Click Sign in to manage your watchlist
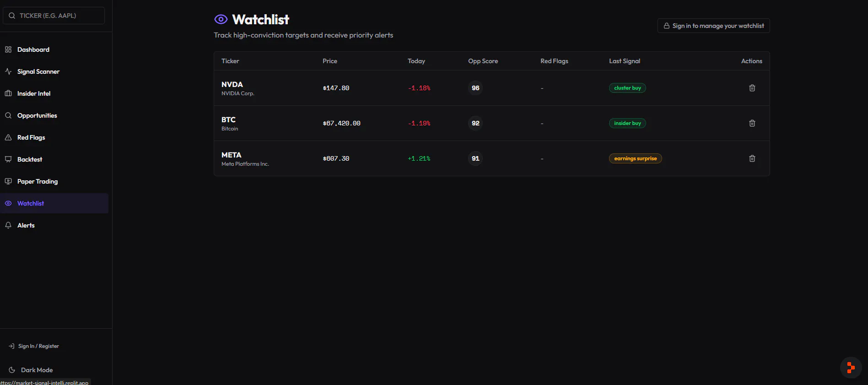Screen dimensions: 868x385 (713, 26)
